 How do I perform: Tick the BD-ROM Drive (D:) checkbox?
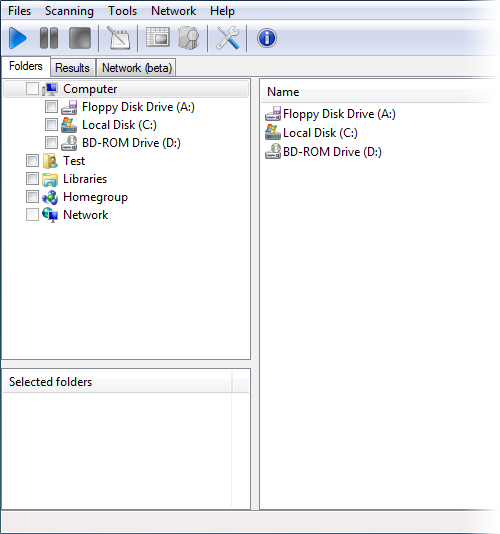51,143
